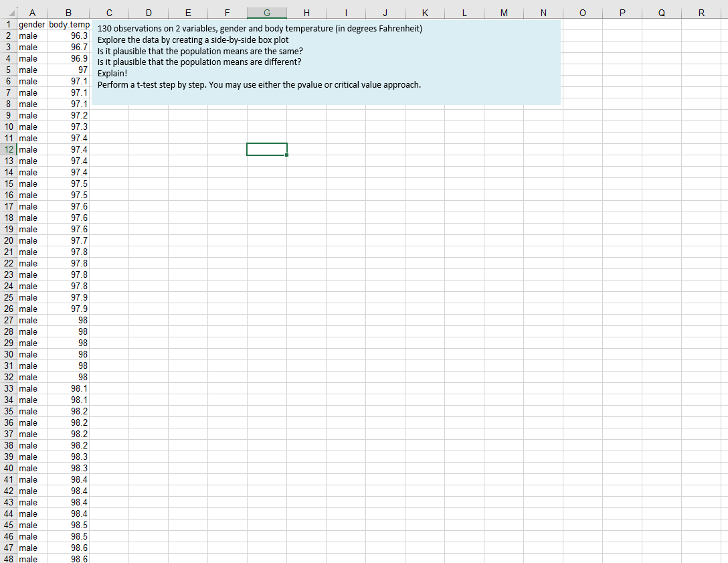Select column J header

[385, 13]
